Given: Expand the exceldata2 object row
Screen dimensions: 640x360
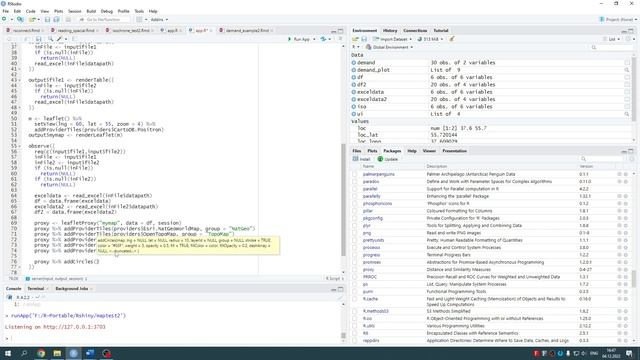Looking at the screenshot, I should click(x=353, y=99).
